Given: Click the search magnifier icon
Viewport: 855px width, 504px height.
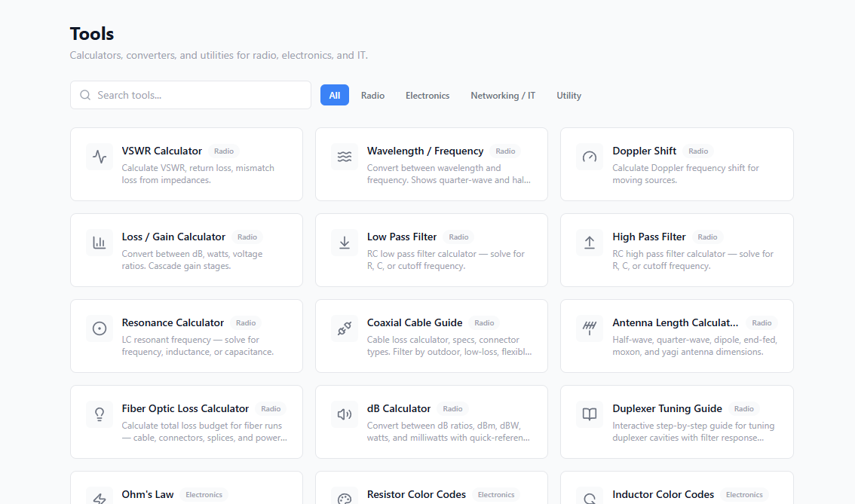Looking at the screenshot, I should pos(85,95).
